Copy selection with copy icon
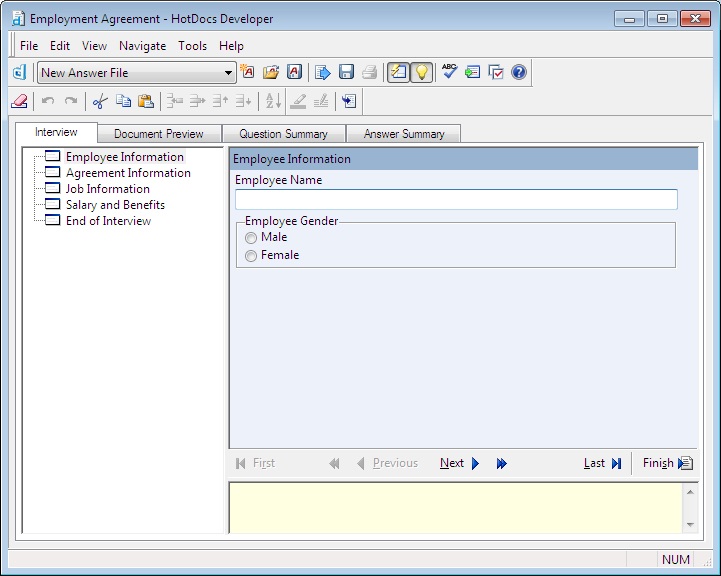The height and width of the screenshot is (576, 721). click(x=123, y=101)
